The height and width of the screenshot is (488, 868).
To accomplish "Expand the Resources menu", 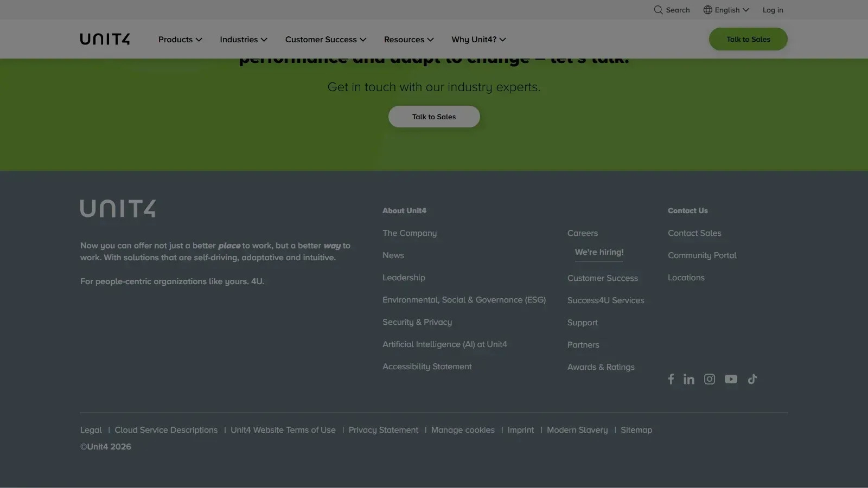I will pyautogui.click(x=409, y=40).
